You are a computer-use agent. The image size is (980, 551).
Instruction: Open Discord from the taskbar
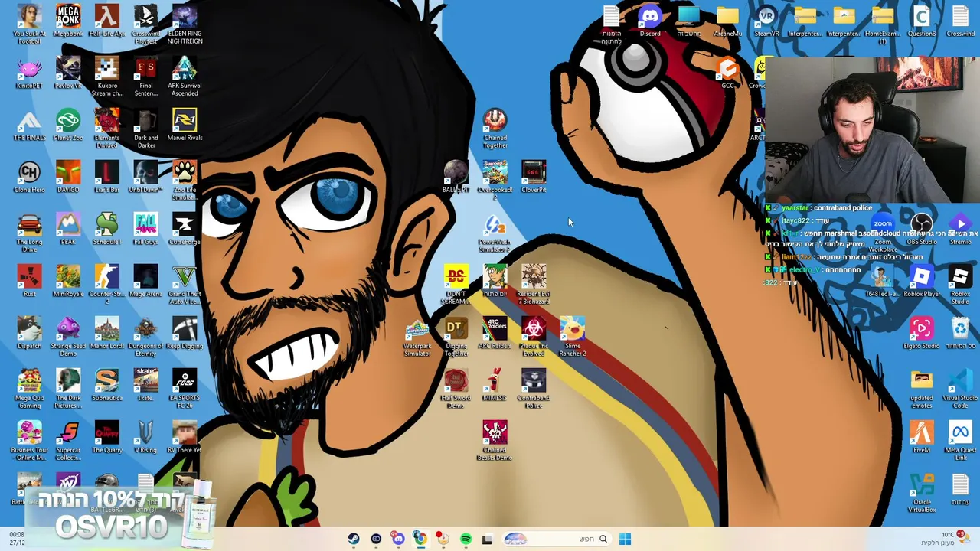[x=398, y=539]
